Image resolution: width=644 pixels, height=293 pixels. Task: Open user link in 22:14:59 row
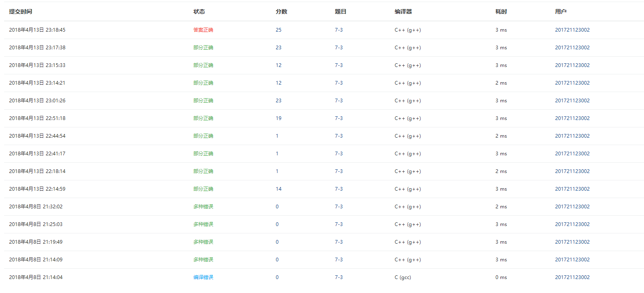tap(572, 189)
